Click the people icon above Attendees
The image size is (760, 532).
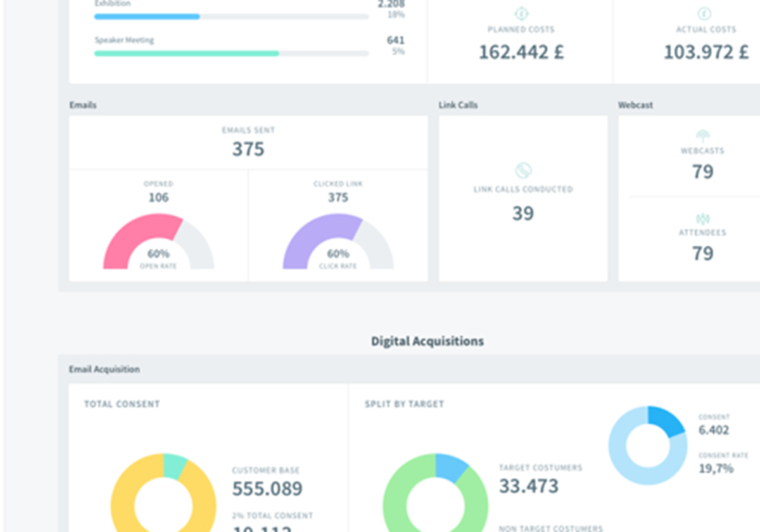pyautogui.click(x=702, y=219)
